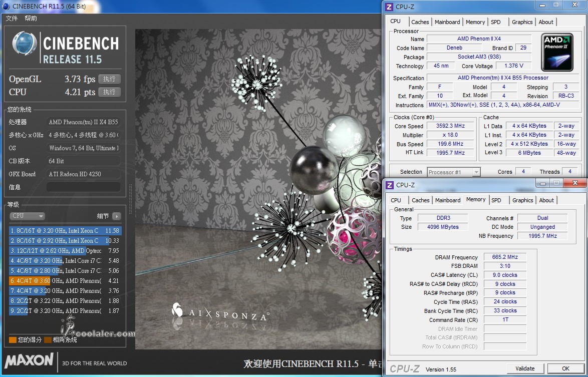588x377 pixels.
Task: Click the top CPU-Z window title icon
Action: tap(389, 7)
